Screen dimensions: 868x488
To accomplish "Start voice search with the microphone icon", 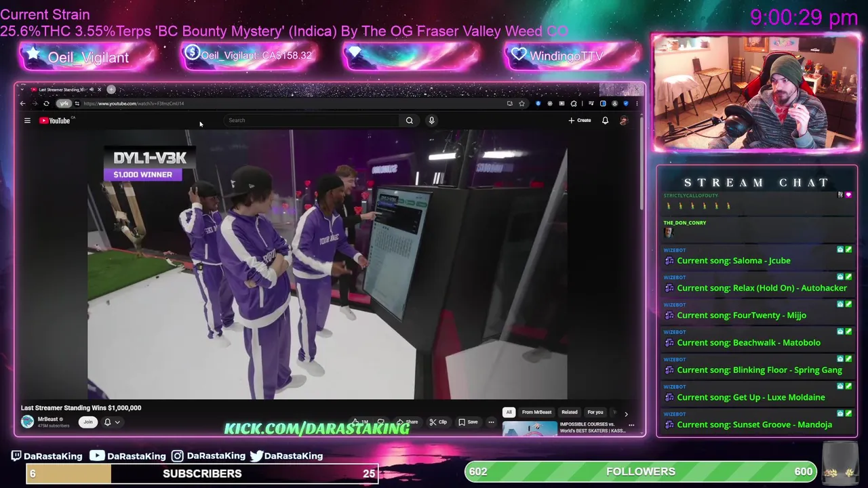I will pos(431,121).
